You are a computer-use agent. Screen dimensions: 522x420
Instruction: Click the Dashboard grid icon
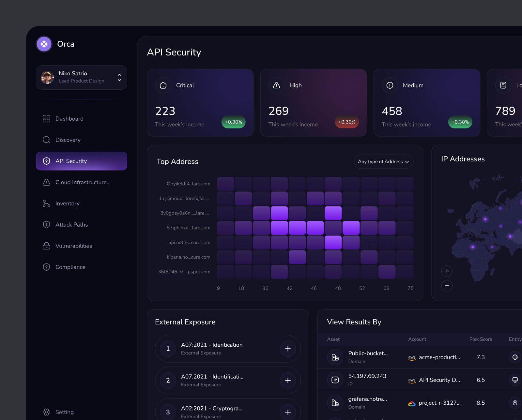[46, 119]
